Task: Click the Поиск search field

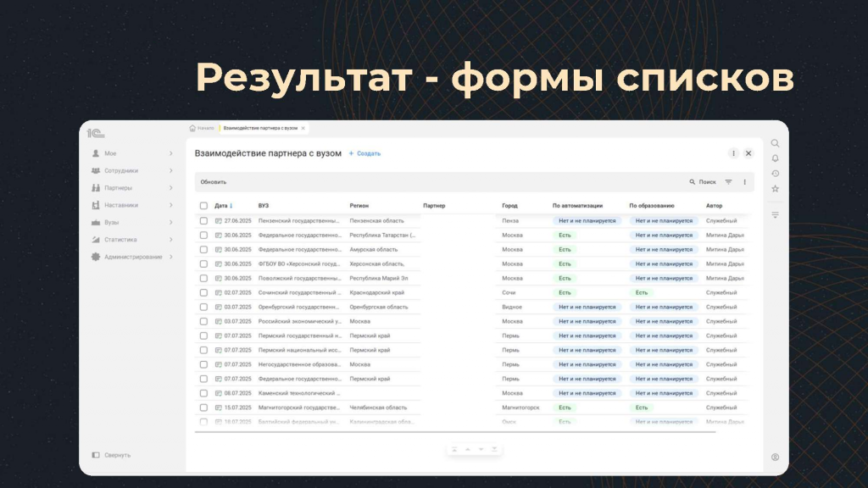Action: 703,182
